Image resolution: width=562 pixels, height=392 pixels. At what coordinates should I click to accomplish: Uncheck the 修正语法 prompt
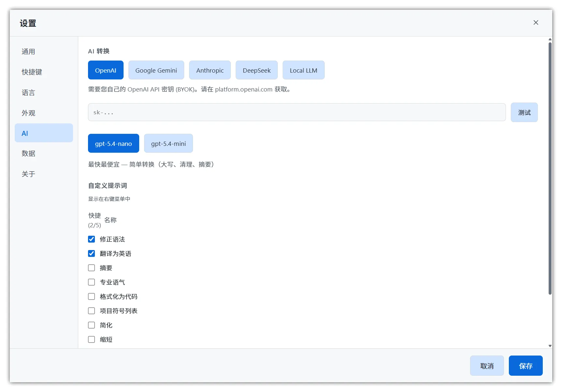tap(91, 239)
